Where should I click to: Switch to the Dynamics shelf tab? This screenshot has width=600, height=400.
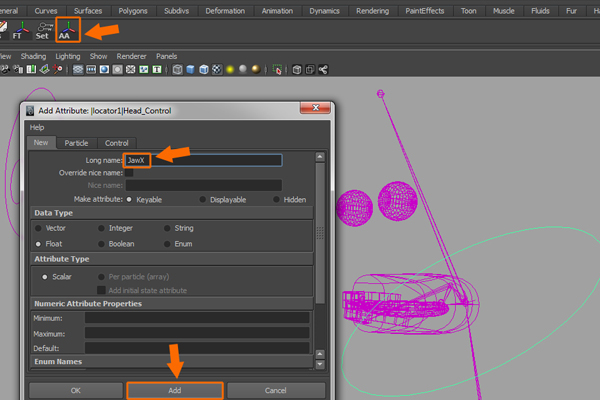click(324, 11)
